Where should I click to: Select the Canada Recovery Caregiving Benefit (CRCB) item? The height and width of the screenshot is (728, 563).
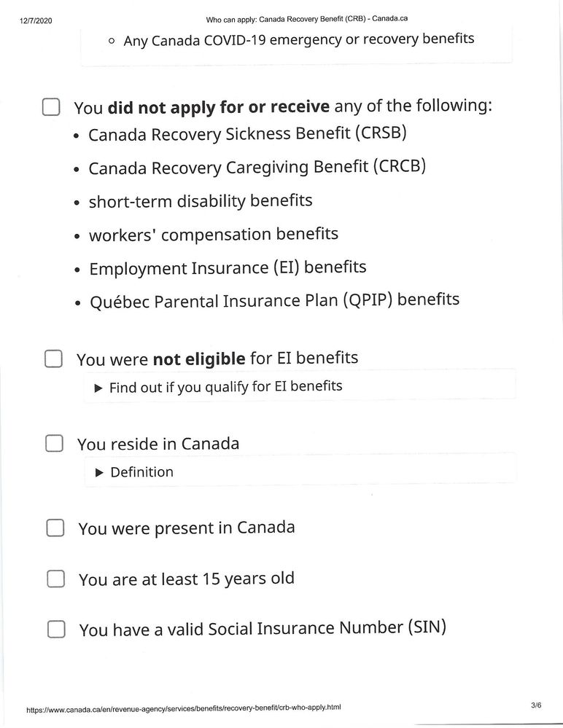pyautogui.click(x=257, y=168)
